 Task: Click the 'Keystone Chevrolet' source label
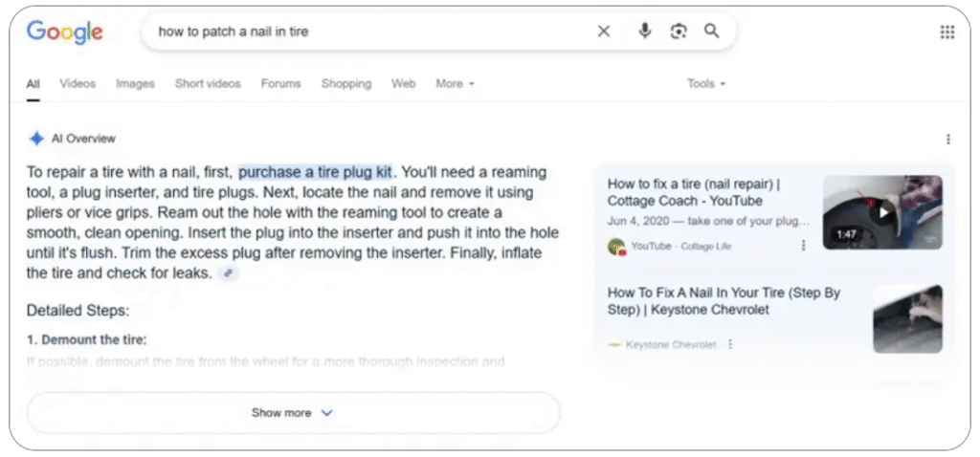point(671,344)
